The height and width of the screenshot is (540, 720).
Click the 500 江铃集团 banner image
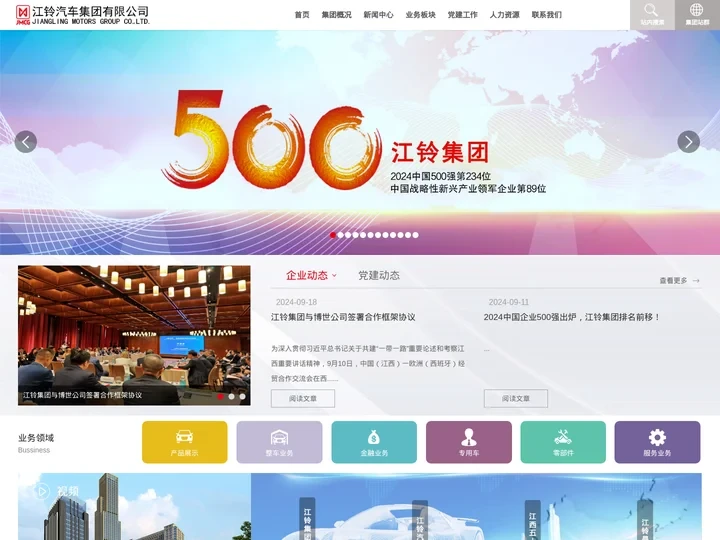[360, 142]
